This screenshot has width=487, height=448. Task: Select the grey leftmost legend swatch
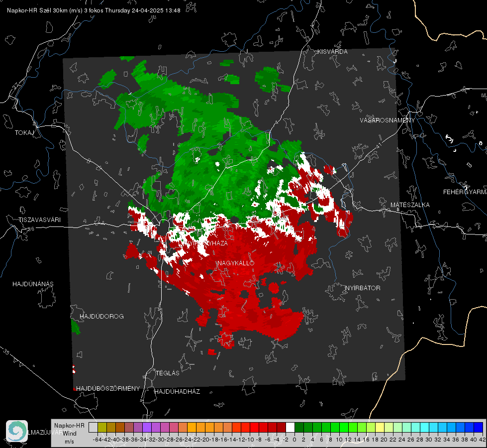93,427
